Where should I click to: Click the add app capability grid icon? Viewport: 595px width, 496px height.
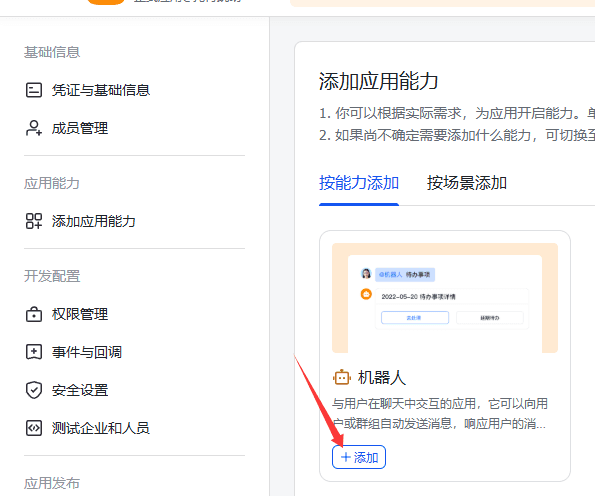34,221
